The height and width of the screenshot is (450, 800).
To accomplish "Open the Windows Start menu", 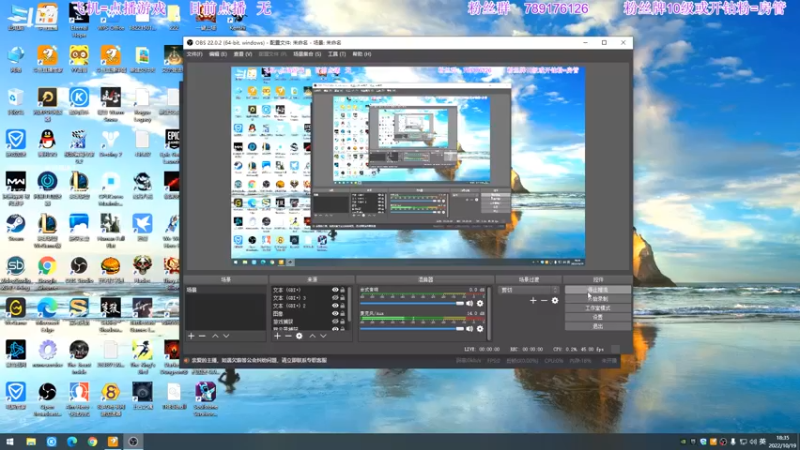I will tap(10, 441).
